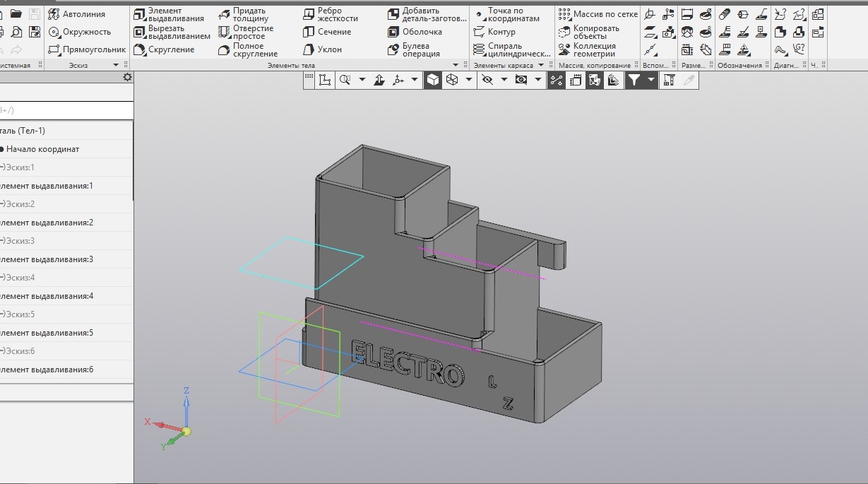Image resolution: width=868 pixels, height=484 pixels.
Task: Toggle hidden lines visibility in viewport
Action: coord(489,79)
